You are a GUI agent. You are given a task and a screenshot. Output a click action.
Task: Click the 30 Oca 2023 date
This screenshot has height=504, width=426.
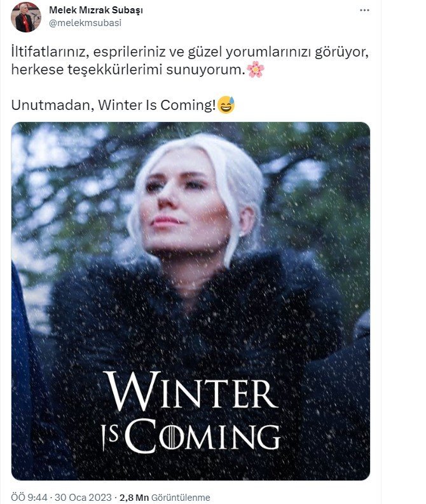click(x=83, y=497)
